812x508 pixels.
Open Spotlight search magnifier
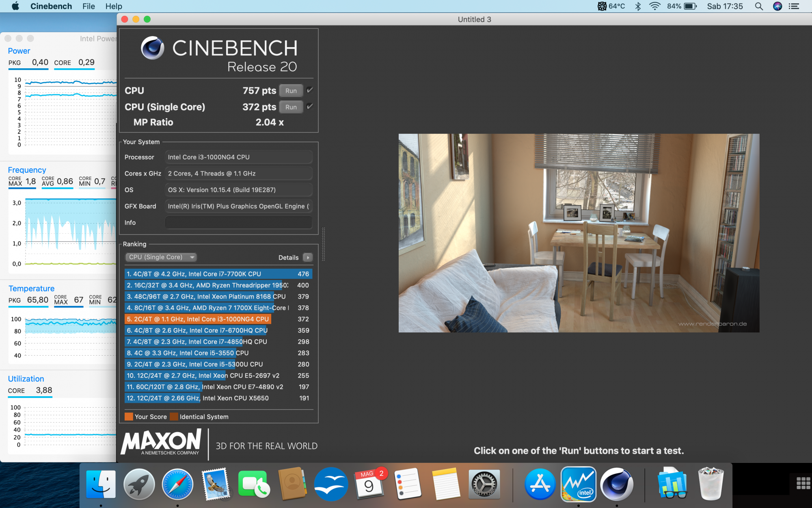[x=758, y=6]
